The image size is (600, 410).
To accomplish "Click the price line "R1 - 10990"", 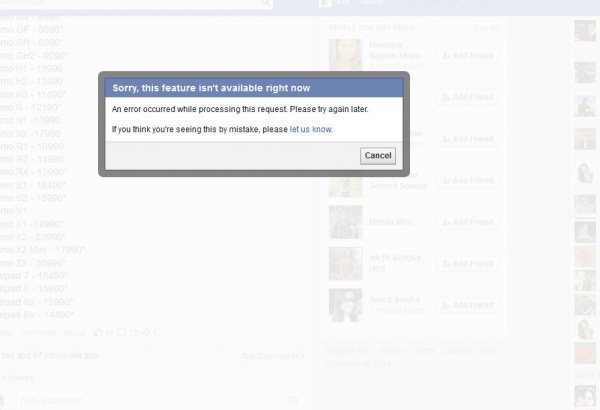I will pos(32,147).
